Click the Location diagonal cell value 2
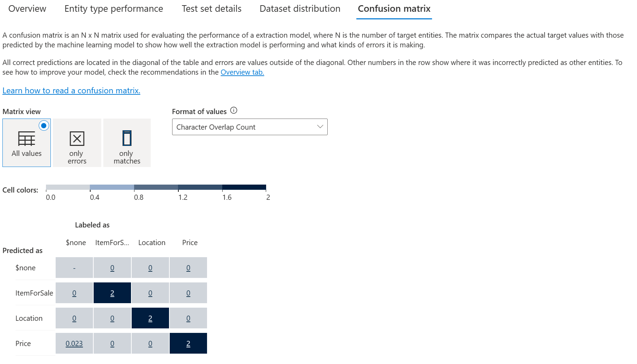The width and height of the screenshot is (637, 364). [x=150, y=318]
